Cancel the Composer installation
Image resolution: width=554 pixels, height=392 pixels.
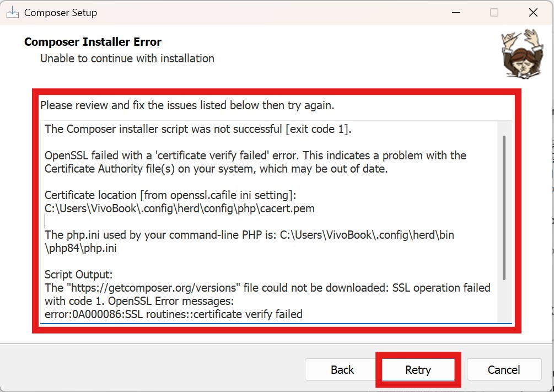point(504,369)
